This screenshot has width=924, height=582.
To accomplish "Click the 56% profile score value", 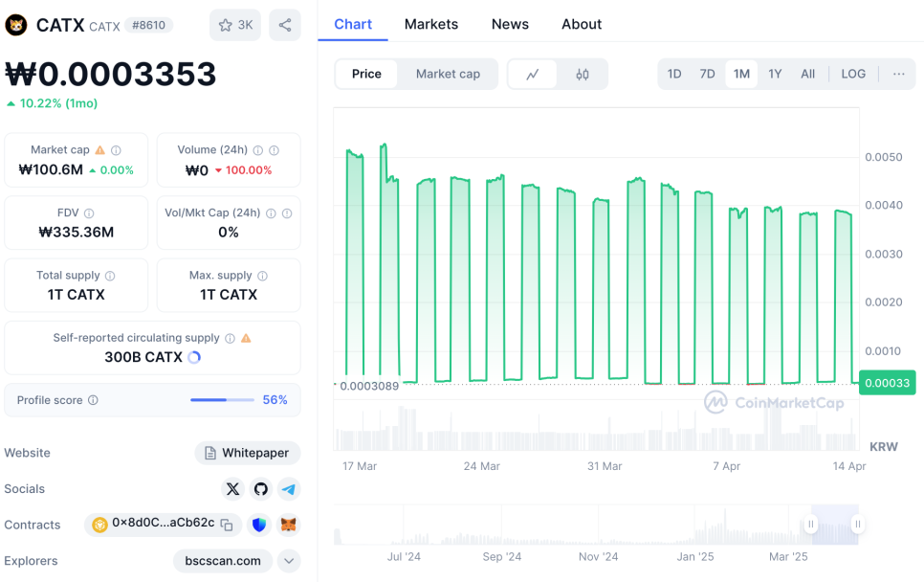I will pos(275,400).
